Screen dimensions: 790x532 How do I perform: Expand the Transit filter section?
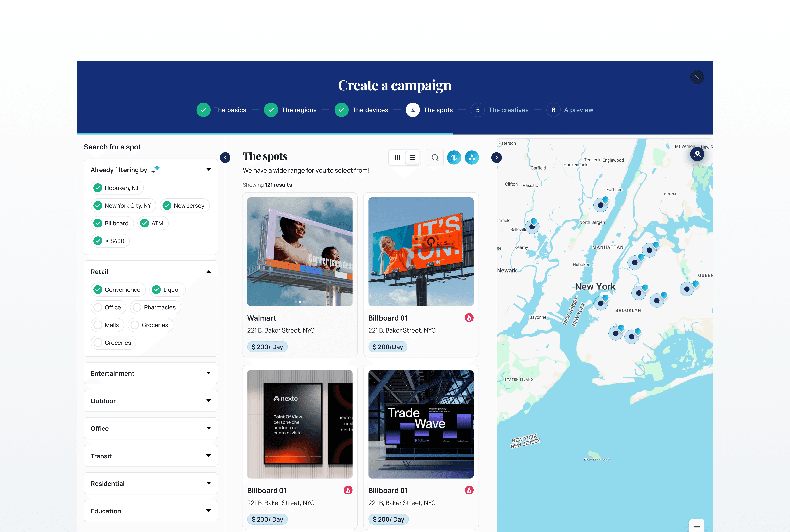[x=208, y=456]
